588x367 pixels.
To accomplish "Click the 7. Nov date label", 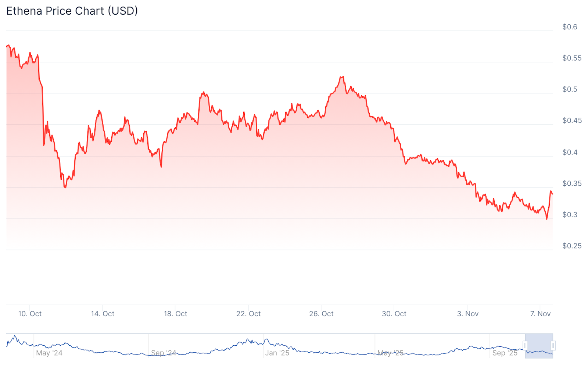I will (540, 314).
